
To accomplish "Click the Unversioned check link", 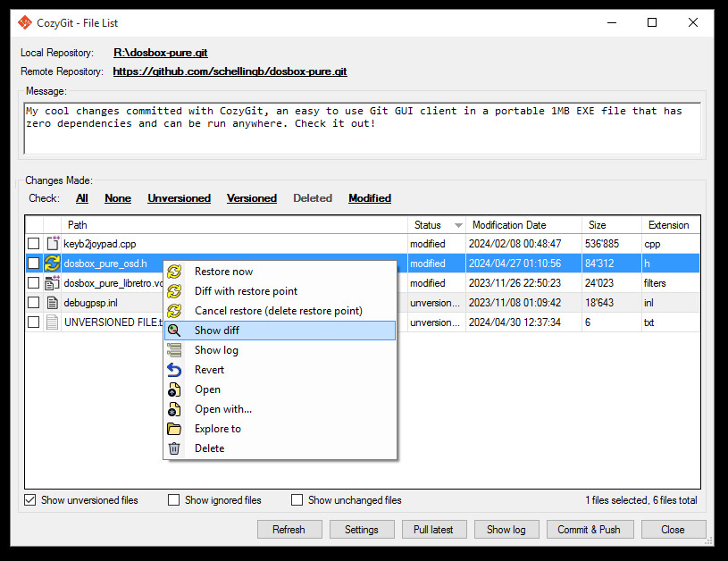I will 180,198.
